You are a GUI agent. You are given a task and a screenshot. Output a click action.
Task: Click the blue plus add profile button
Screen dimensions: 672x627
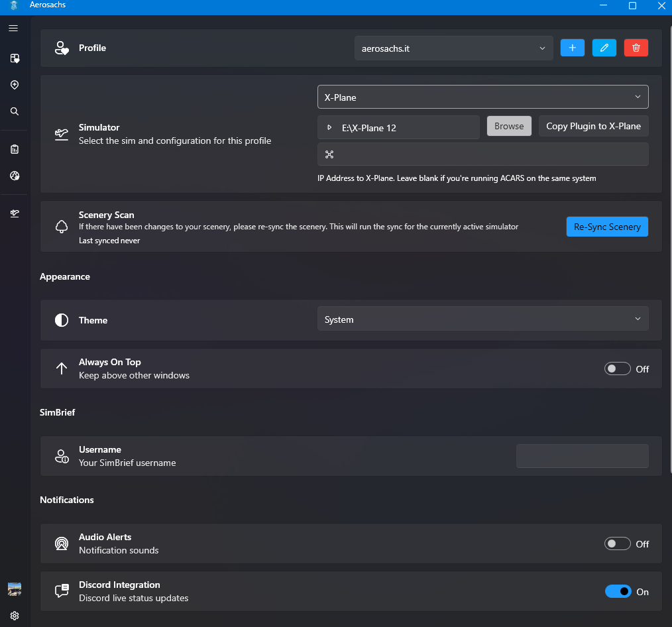(x=573, y=48)
